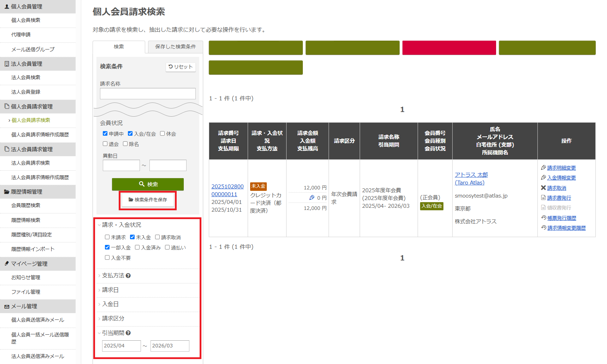Click the pencil edit icon beside 0 円
The height and width of the screenshot is (364, 607).
coord(311,198)
